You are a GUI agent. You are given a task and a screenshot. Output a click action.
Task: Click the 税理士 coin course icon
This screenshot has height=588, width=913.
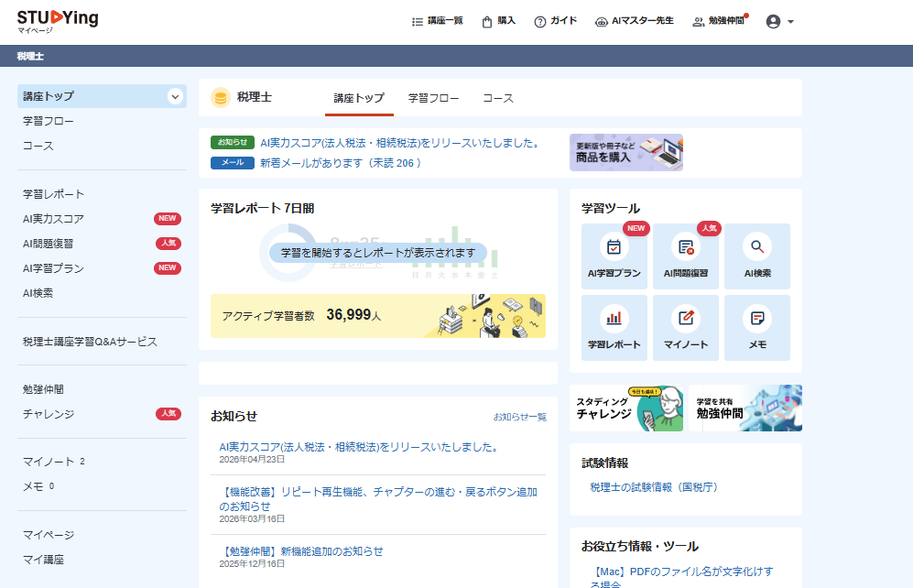point(221,98)
